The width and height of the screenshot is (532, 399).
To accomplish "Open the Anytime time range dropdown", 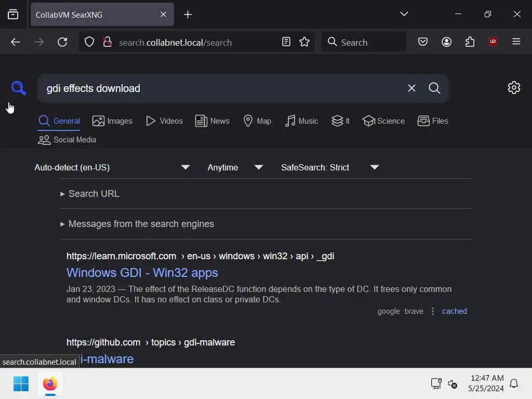I will [x=235, y=167].
